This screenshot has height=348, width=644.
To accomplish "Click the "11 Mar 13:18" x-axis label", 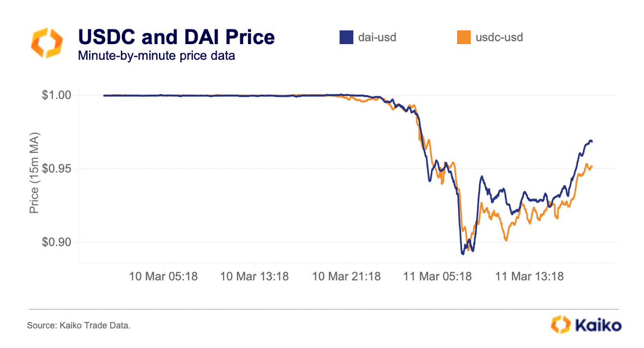I will click(x=529, y=277).
